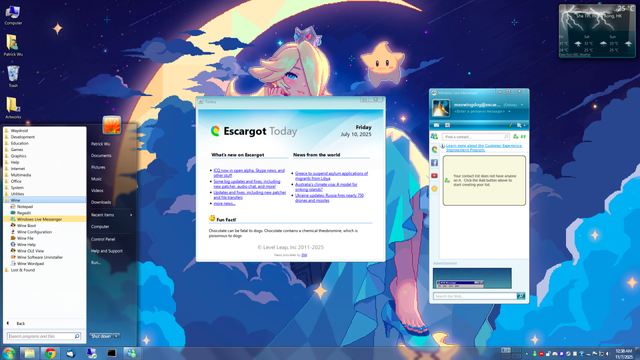Open the Computer desktop icon
The width and height of the screenshot is (640, 360).
[13, 15]
